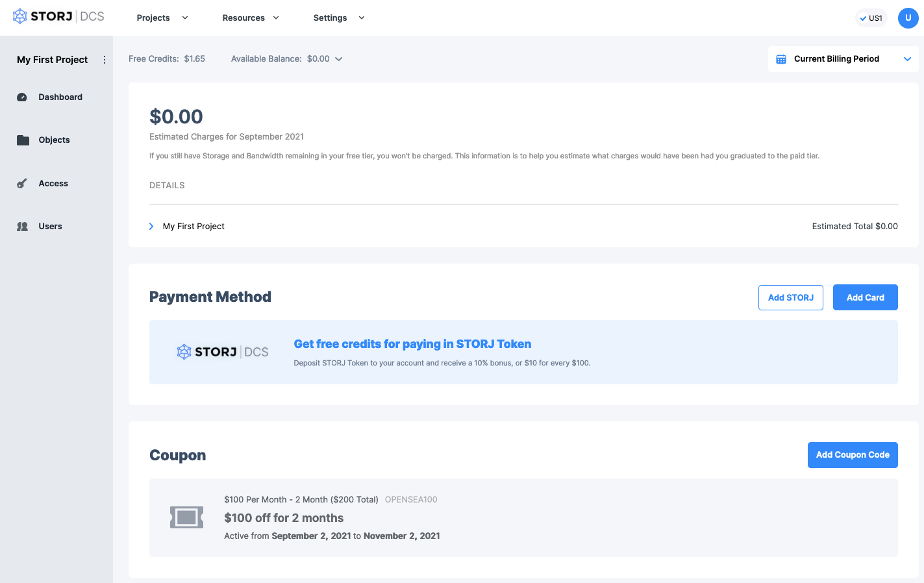Click the Storj DCS logo in payment banner
Image resolution: width=924 pixels, height=583 pixels.
[223, 352]
